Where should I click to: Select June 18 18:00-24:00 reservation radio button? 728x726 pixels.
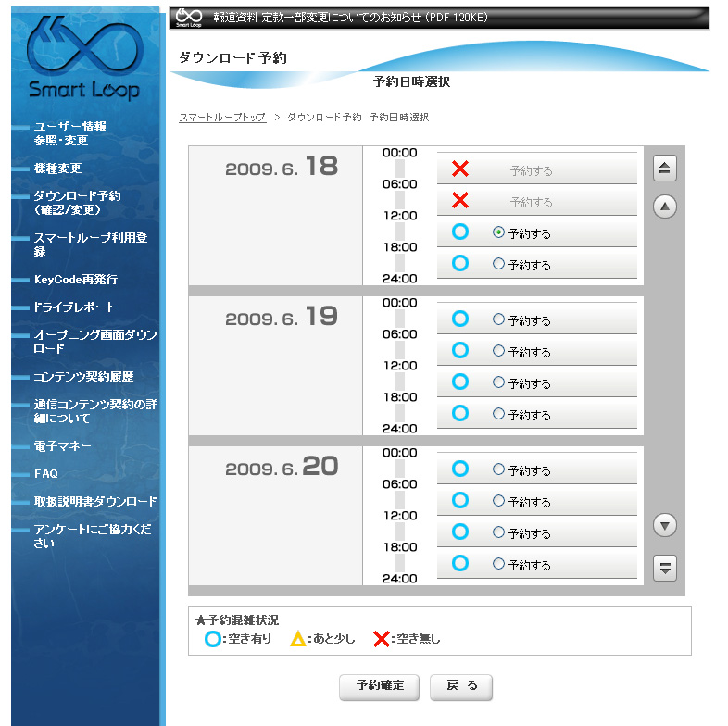[499, 264]
